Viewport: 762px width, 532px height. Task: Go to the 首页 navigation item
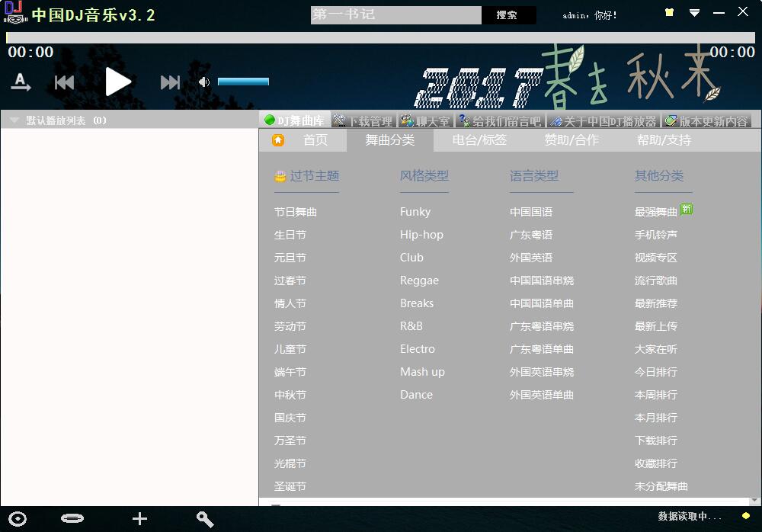[x=315, y=140]
